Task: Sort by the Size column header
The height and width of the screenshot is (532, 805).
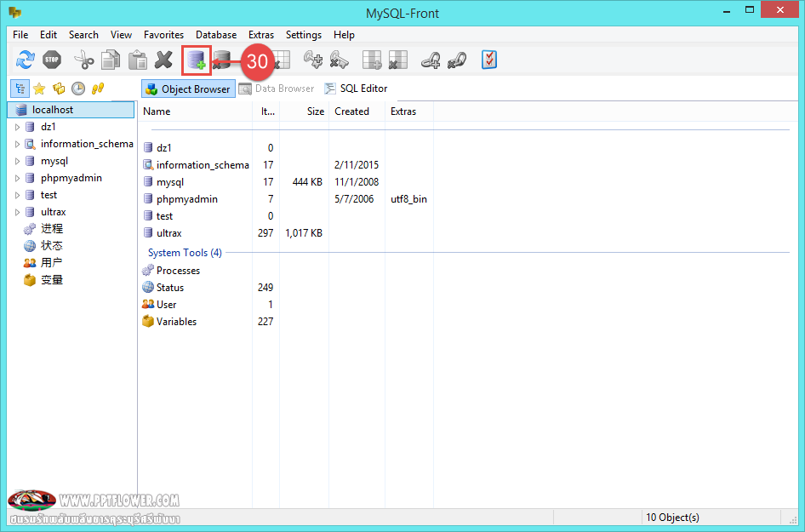Action: [304, 112]
